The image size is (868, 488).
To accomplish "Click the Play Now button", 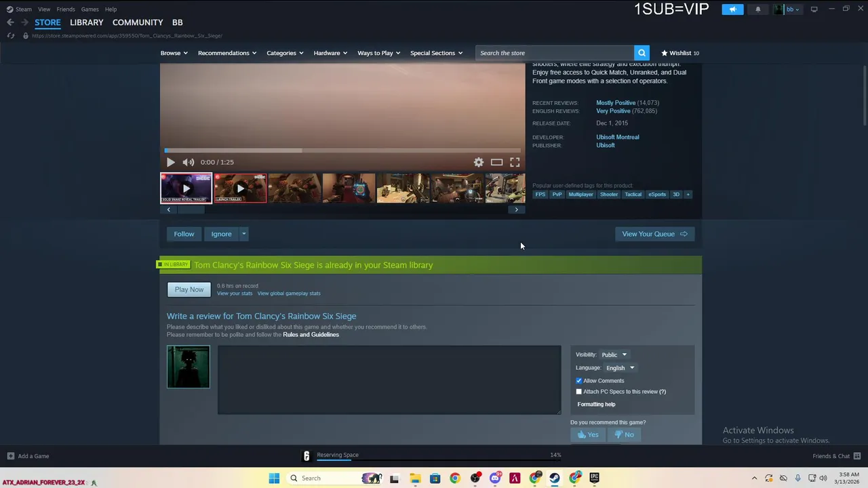I will 189,289.
